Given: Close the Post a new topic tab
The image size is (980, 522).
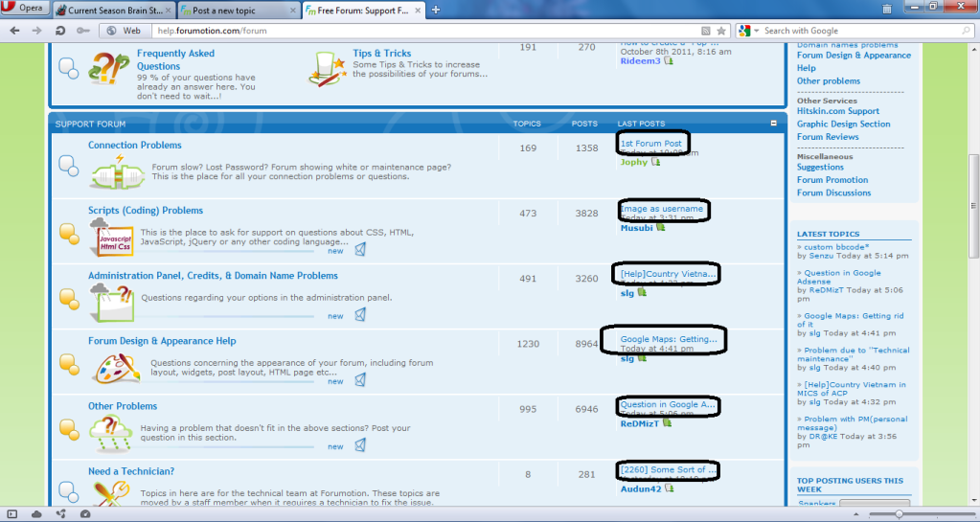Looking at the screenshot, I should 293,11.
